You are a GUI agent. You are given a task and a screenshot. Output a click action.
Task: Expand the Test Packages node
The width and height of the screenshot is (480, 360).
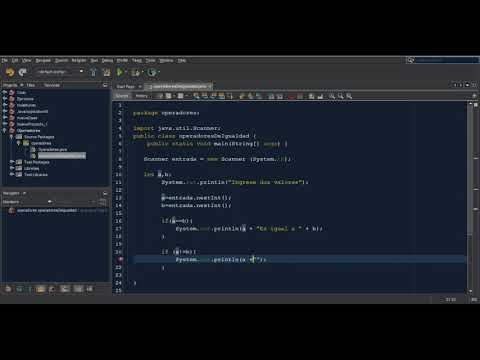click(11, 162)
